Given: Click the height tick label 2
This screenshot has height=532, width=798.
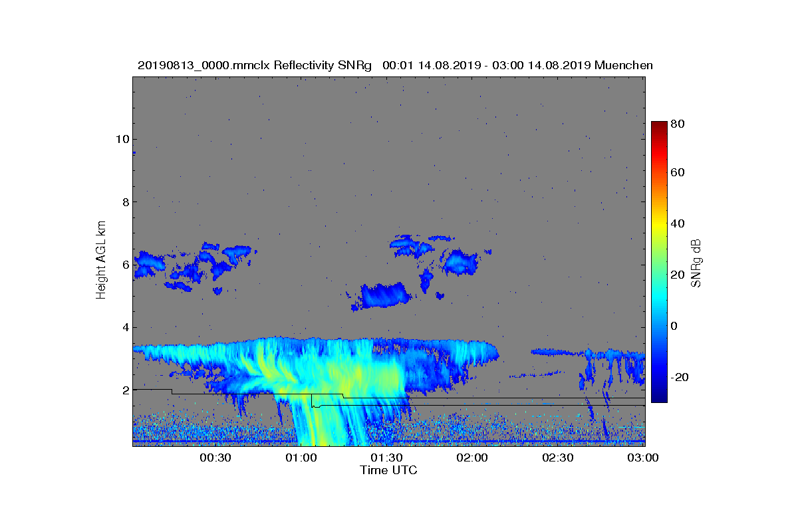Looking at the screenshot, I should coord(124,390).
